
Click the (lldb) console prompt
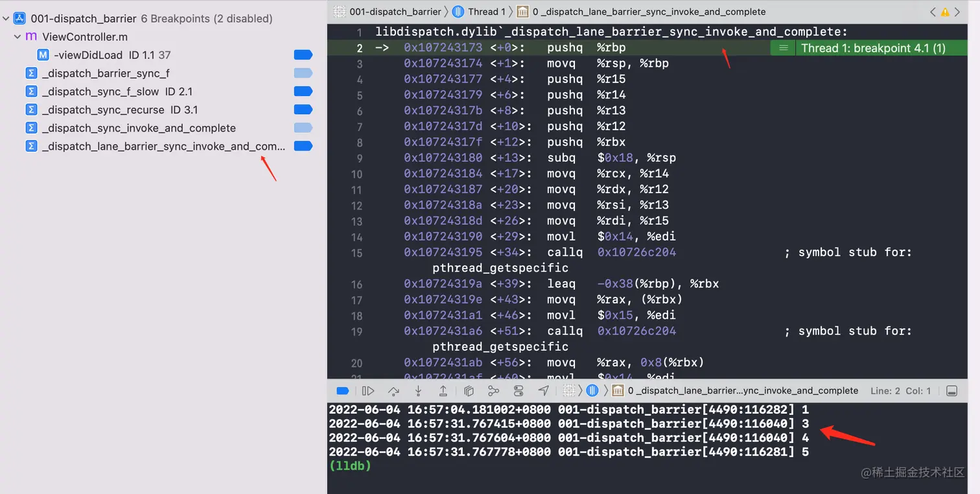tap(350, 465)
